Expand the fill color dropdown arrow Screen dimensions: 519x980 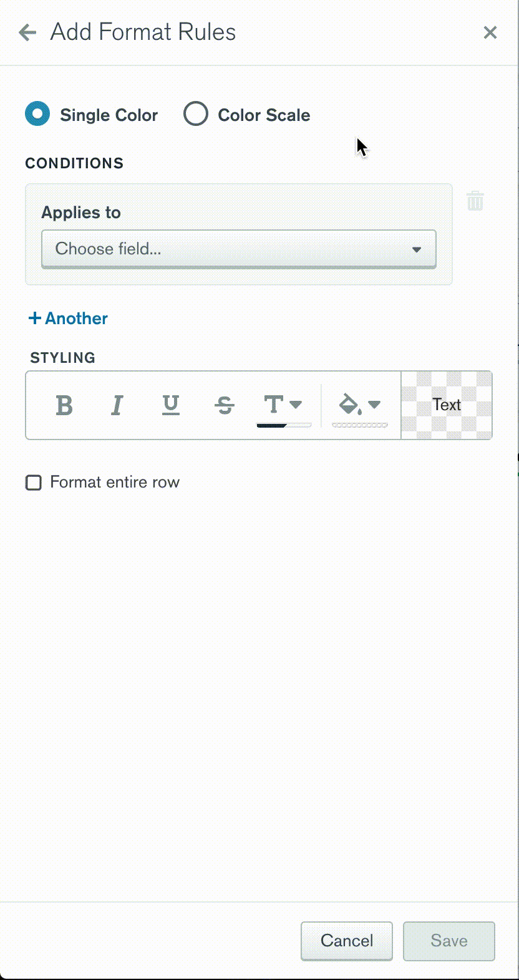pyautogui.click(x=374, y=405)
